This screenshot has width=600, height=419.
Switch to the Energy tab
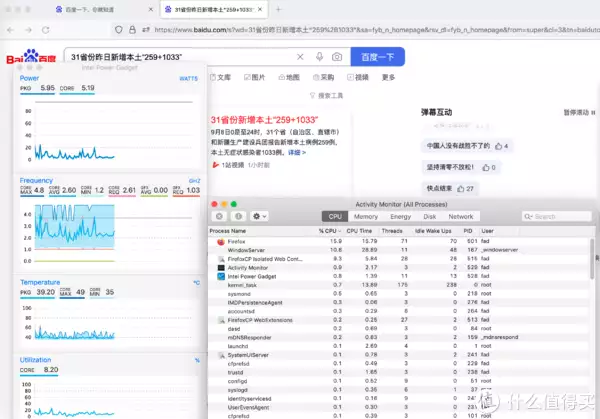tap(399, 216)
